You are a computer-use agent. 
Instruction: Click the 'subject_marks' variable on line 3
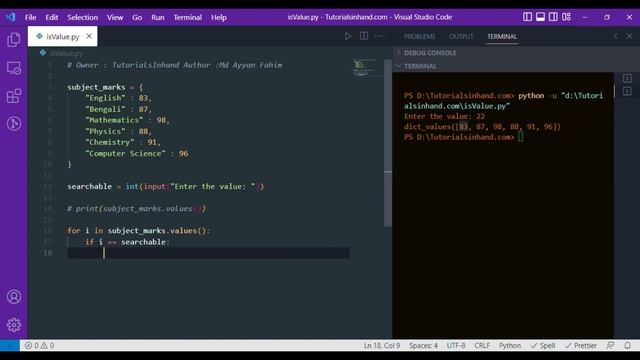pos(96,87)
